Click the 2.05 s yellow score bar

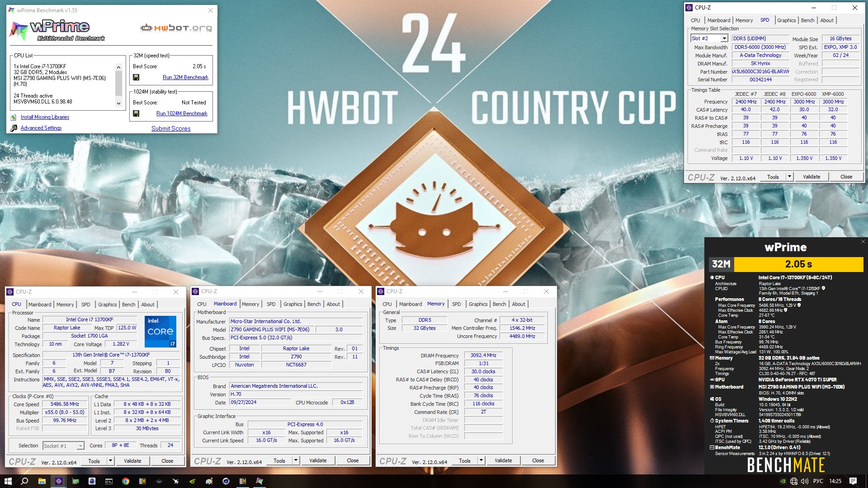click(798, 264)
